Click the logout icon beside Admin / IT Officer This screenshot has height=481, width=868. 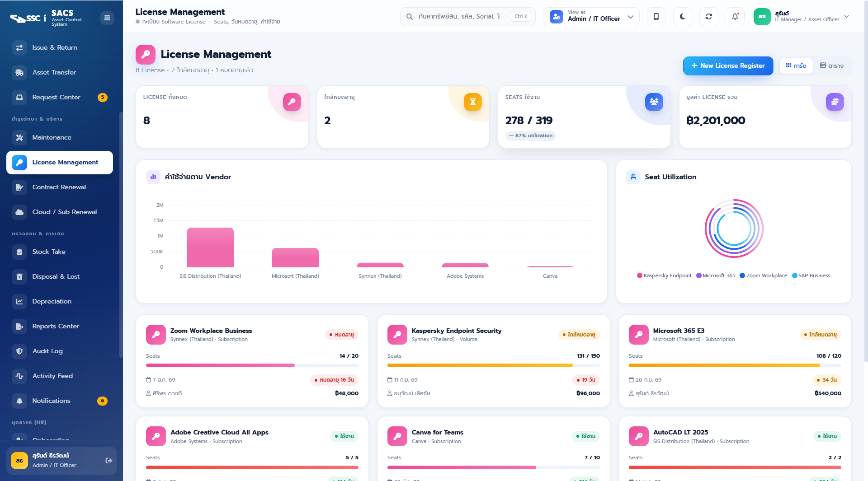[x=109, y=460]
